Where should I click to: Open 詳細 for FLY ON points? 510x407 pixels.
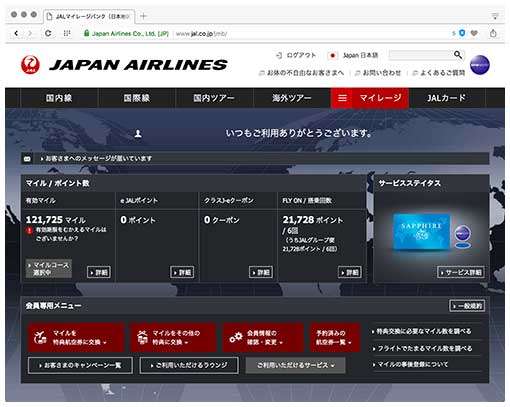point(350,272)
